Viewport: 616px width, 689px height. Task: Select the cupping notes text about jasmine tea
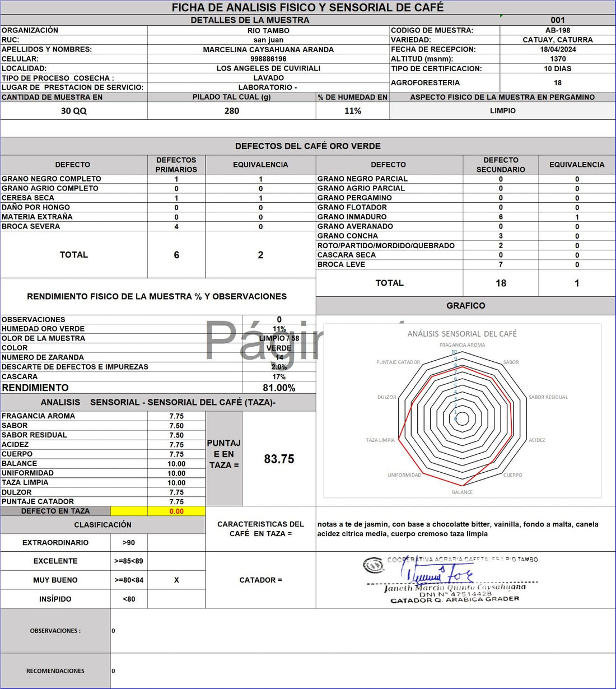pyautogui.click(x=458, y=529)
